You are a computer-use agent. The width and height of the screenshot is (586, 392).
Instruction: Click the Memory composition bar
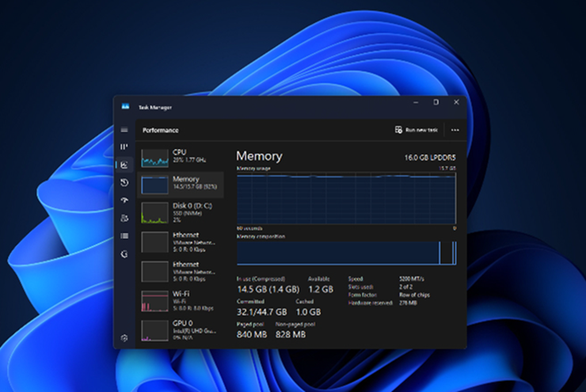pos(346,253)
